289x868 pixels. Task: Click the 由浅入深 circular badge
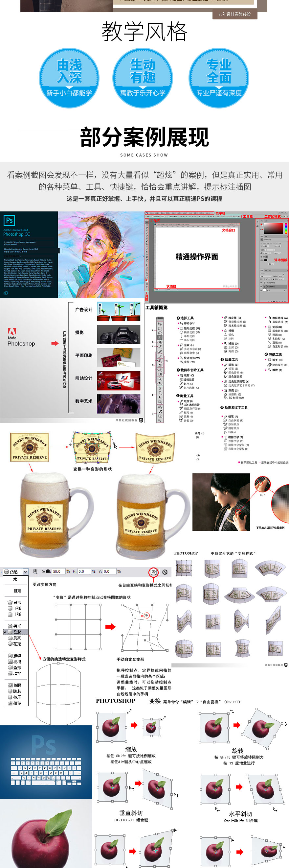pyautogui.click(x=69, y=78)
